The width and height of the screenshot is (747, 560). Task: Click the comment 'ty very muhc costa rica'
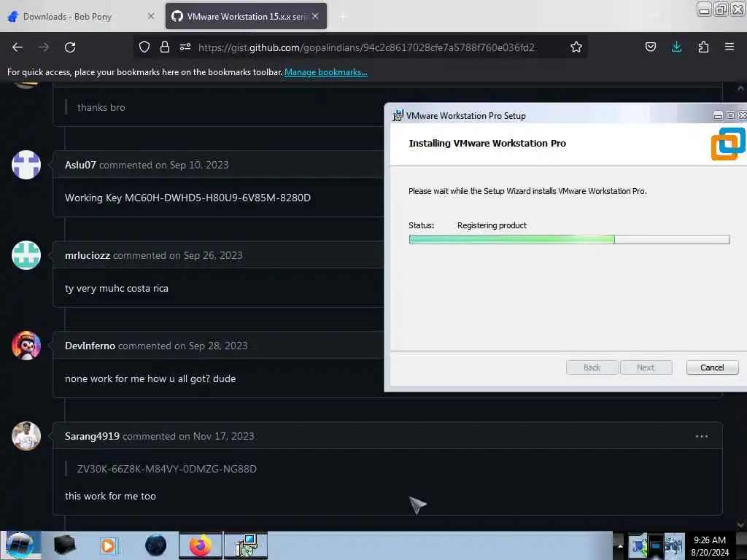(116, 288)
